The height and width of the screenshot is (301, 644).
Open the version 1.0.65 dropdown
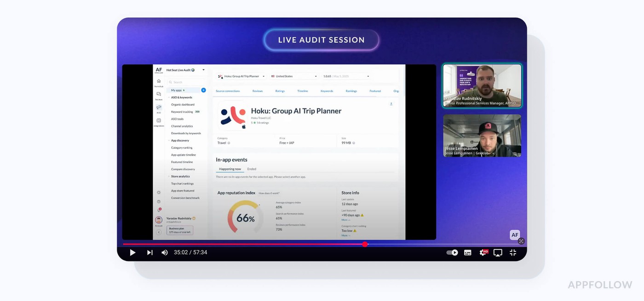[345, 76]
